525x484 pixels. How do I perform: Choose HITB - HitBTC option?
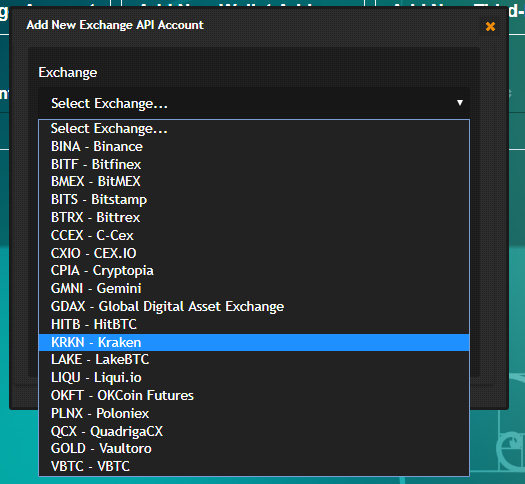[254, 324]
